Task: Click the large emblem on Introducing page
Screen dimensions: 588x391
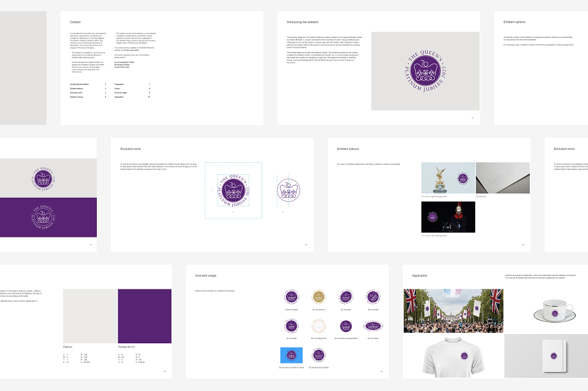Action: [x=425, y=71]
